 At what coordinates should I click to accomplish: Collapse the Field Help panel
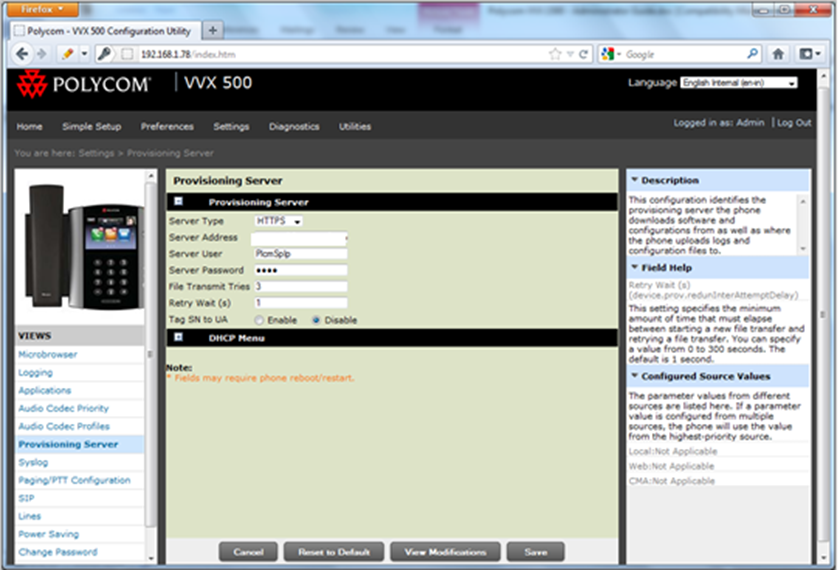point(635,267)
